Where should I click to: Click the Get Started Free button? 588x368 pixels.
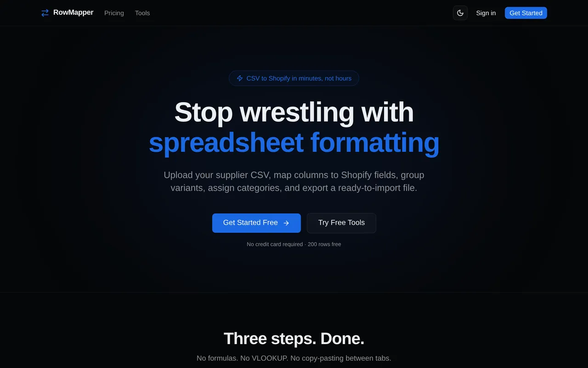tap(256, 223)
